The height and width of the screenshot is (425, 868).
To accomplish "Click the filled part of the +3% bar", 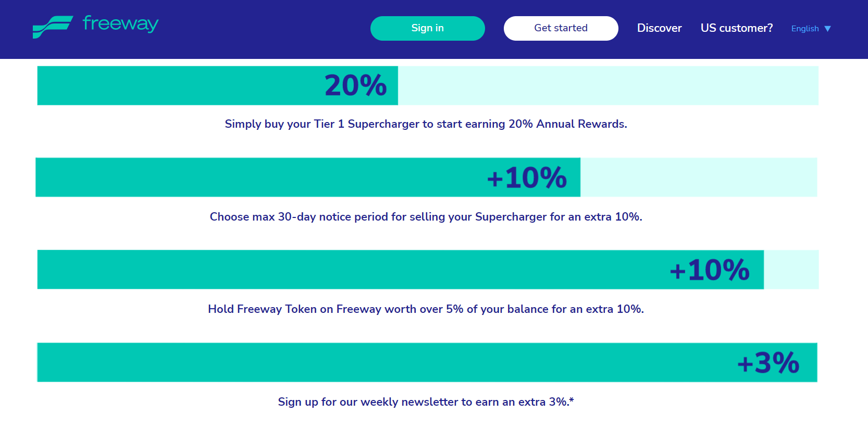I will [x=365, y=362].
